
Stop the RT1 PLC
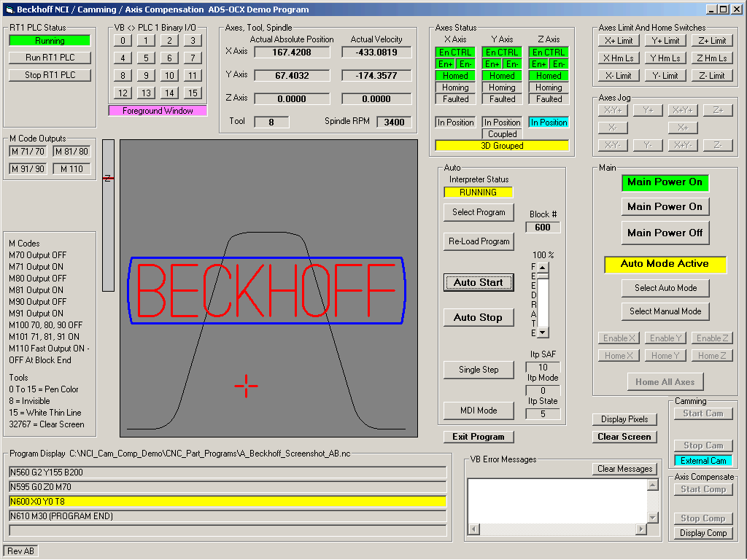(50, 75)
